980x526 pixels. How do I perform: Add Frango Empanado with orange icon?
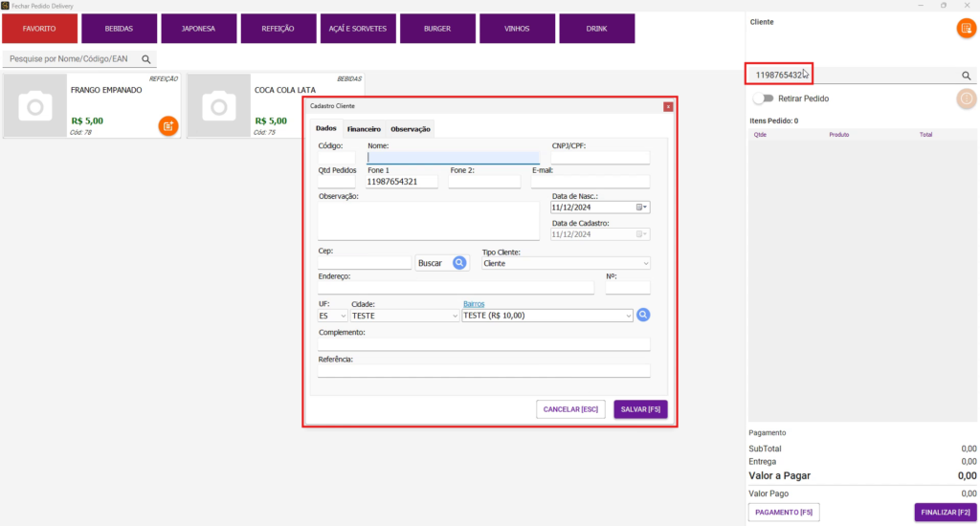pos(167,125)
